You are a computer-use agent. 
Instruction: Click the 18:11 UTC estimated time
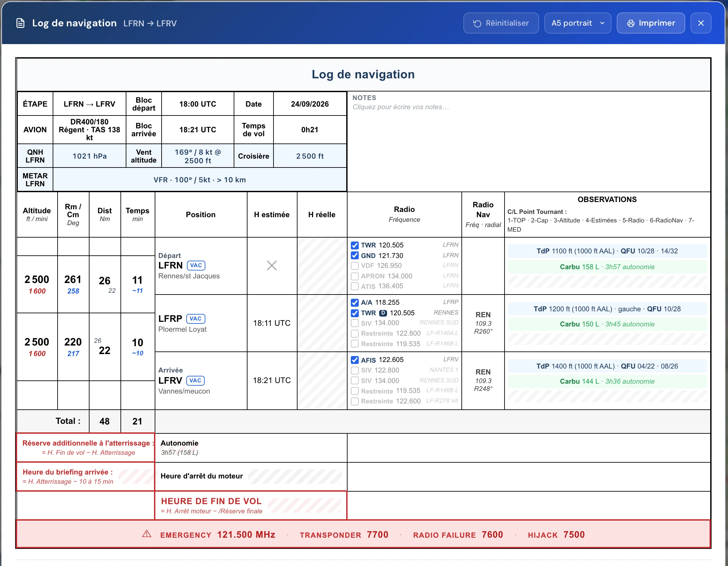(x=272, y=323)
